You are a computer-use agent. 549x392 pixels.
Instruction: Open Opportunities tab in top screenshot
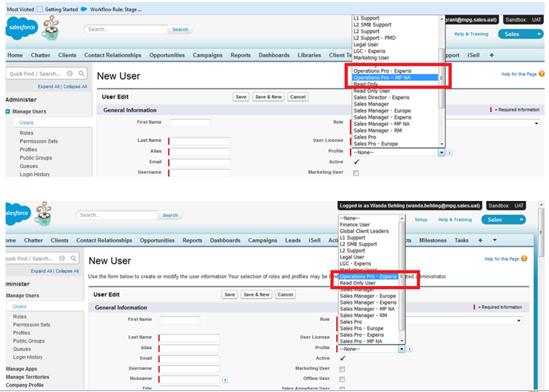pyautogui.click(x=167, y=55)
